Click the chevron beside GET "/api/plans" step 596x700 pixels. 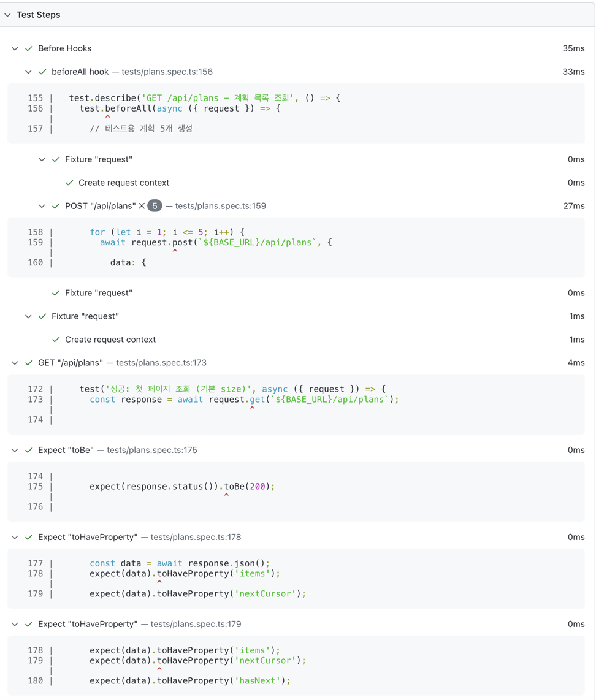pos(15,363)
